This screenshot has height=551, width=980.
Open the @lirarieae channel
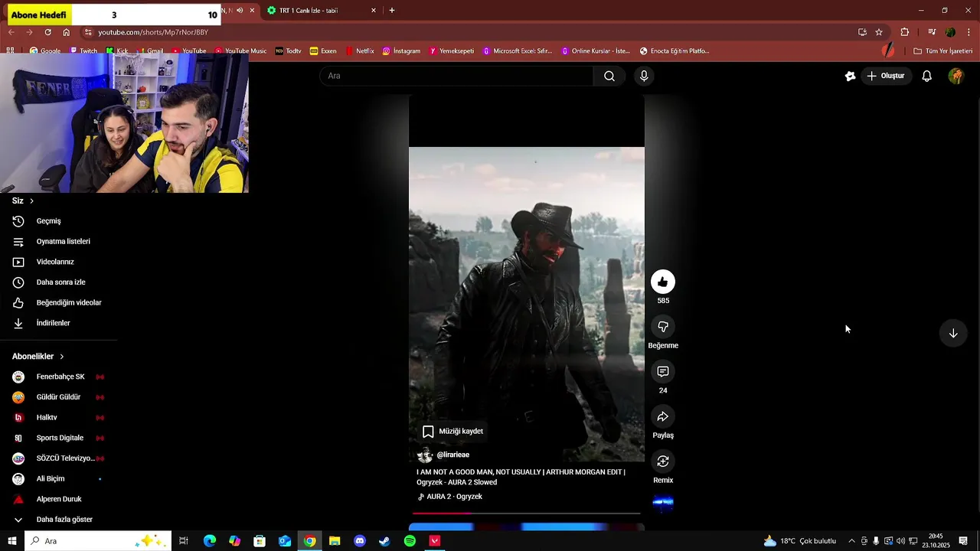(452, 455)
